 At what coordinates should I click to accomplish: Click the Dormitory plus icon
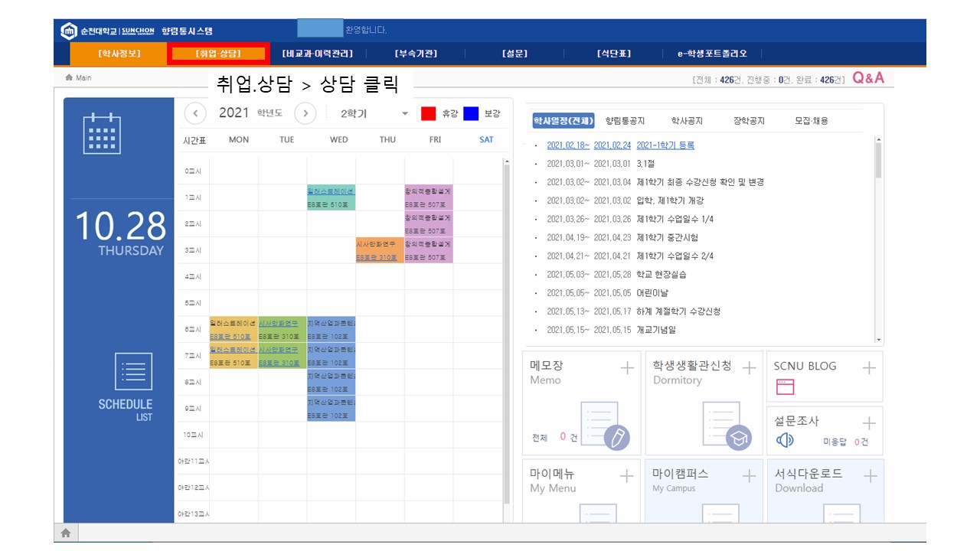click(x=749, y=368)
